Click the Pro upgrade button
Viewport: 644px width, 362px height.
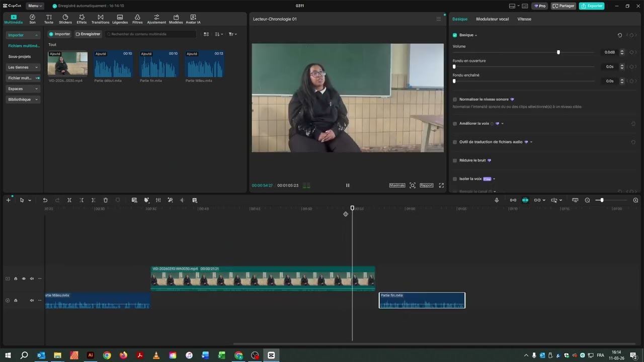coord(540,6)
